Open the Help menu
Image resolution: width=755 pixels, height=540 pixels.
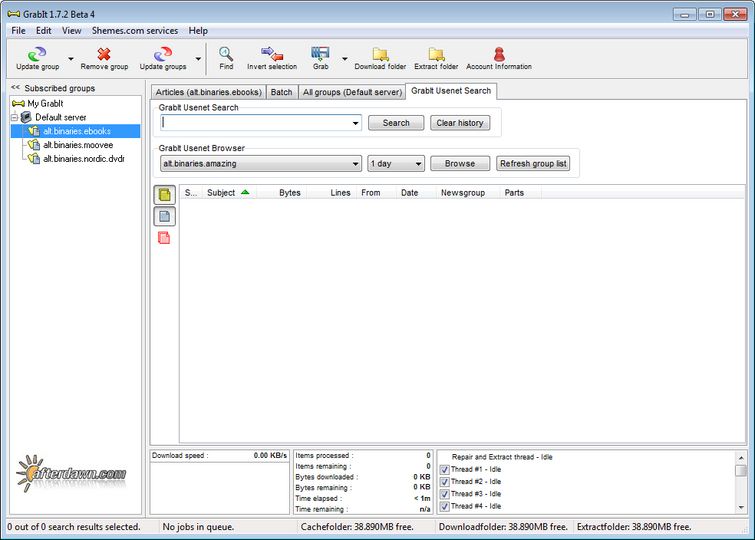point(198,30)
